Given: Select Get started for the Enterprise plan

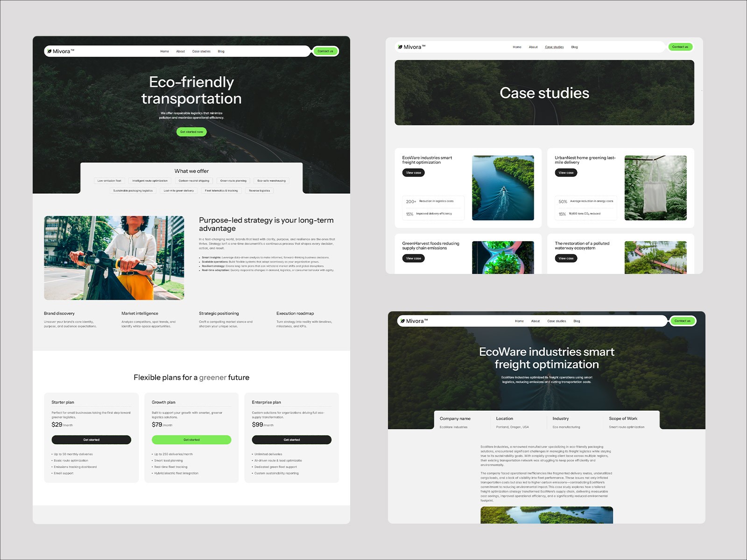Looking at the screenshot, I should click(x=291, y=440).
